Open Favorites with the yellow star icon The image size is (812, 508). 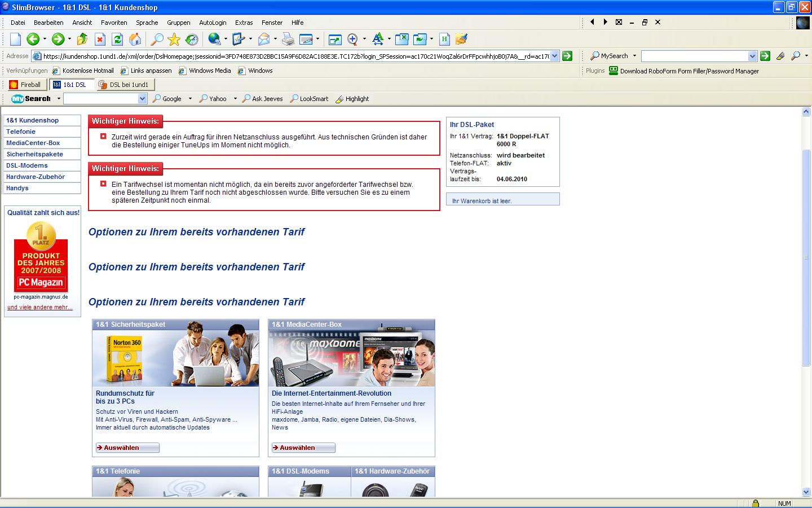[174, 39]
